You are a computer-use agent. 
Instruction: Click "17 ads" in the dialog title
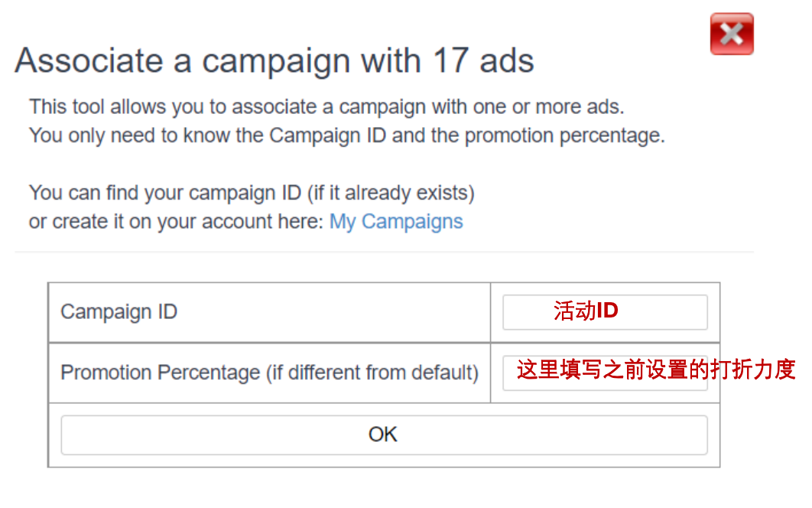click(483, 61)
